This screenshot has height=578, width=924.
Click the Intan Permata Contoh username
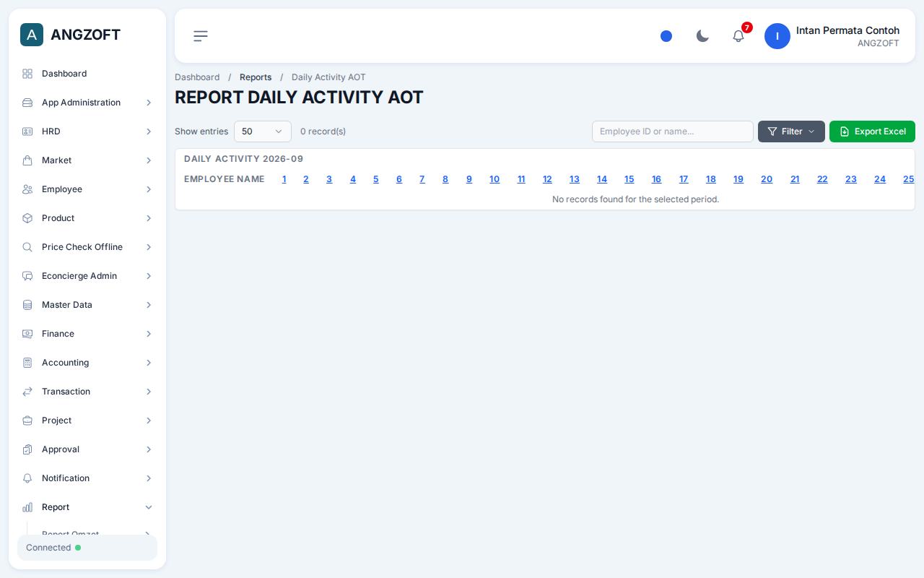click(847, 30)
